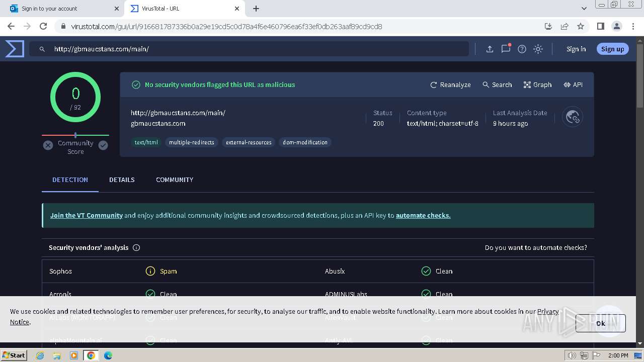This screenshot has width=644, height=362.
Task: Reload the page
Action: coord(43,26)
